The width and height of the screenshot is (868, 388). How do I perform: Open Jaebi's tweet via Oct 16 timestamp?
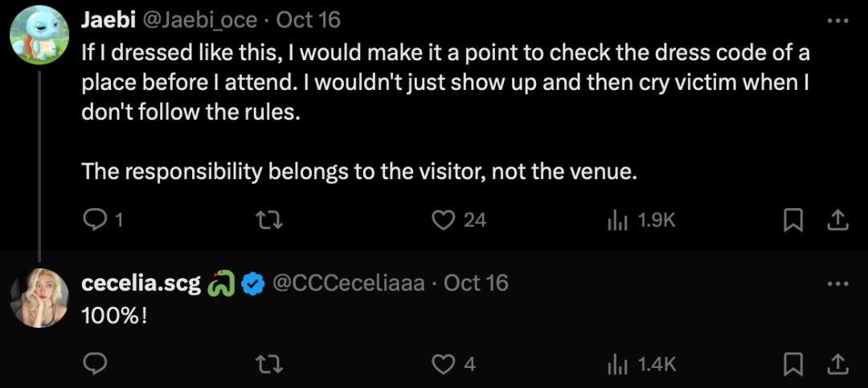coord(308,19)
